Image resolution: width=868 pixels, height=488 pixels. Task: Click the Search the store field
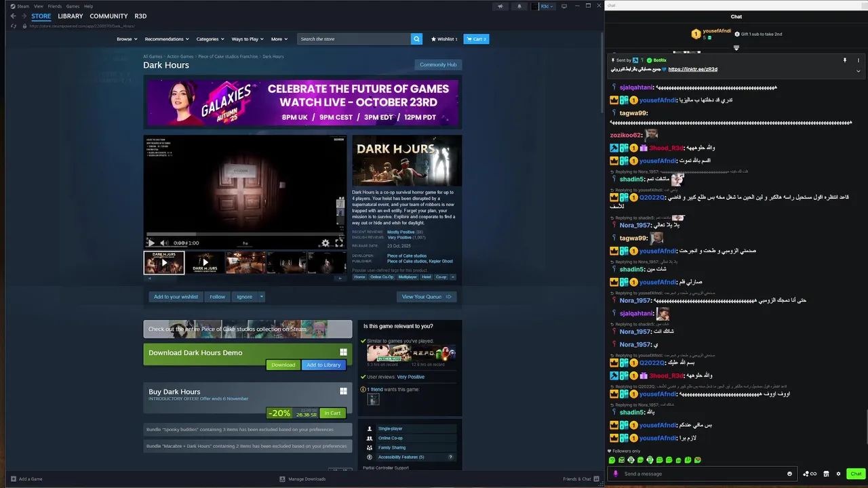pyautogui.click(x=353, y=39)
